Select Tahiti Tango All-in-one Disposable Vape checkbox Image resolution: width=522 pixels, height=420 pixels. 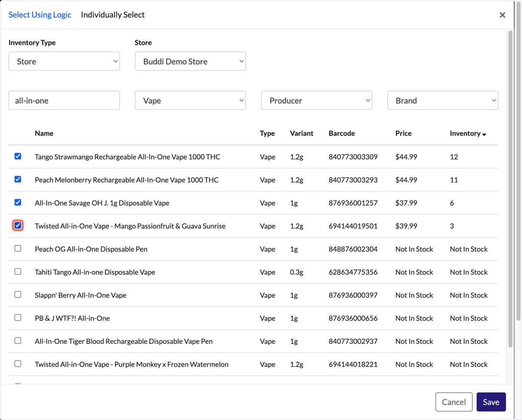(x=18, y=271)
